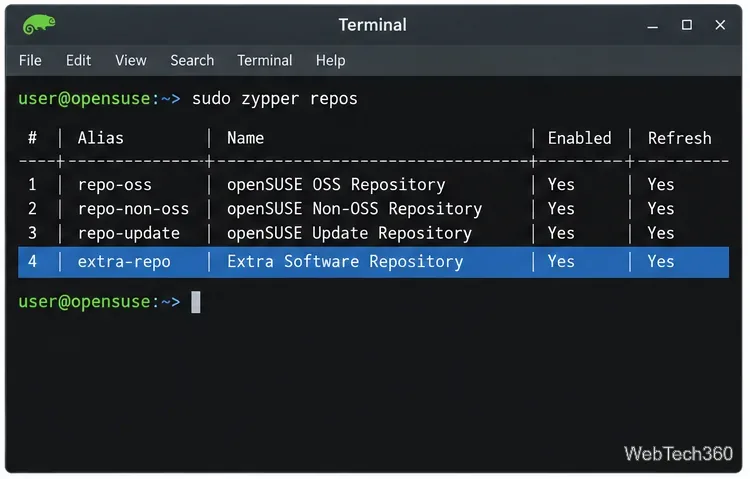Open the Help menu
Viewport: 750px width, 479px height.
(x=331, y=61)
